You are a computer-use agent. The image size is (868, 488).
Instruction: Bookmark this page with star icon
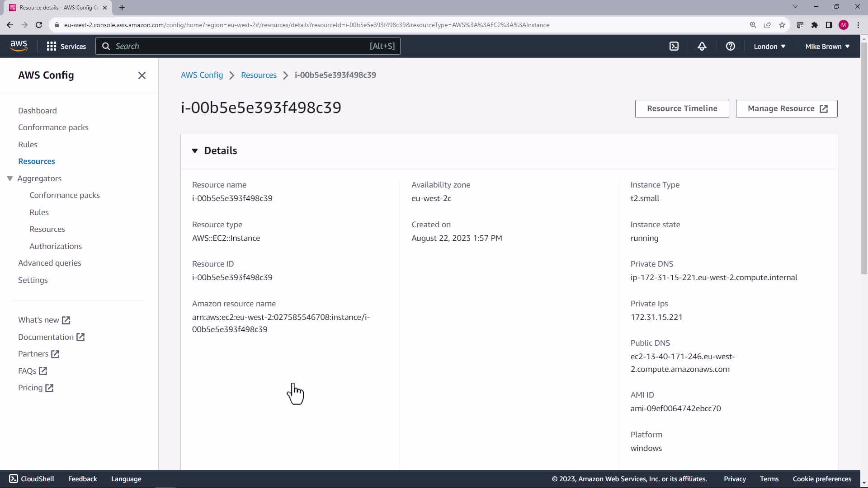pos(782,25)
